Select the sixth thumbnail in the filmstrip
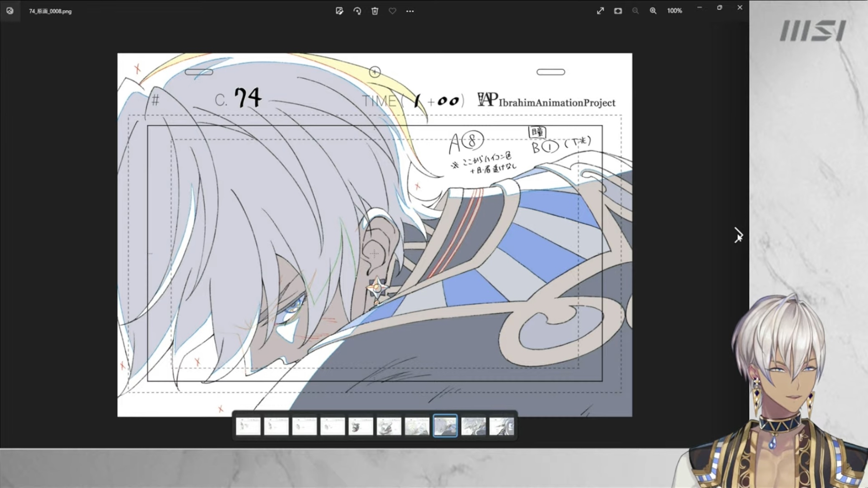This screenshot has width=868, height=488. point(389,426)
